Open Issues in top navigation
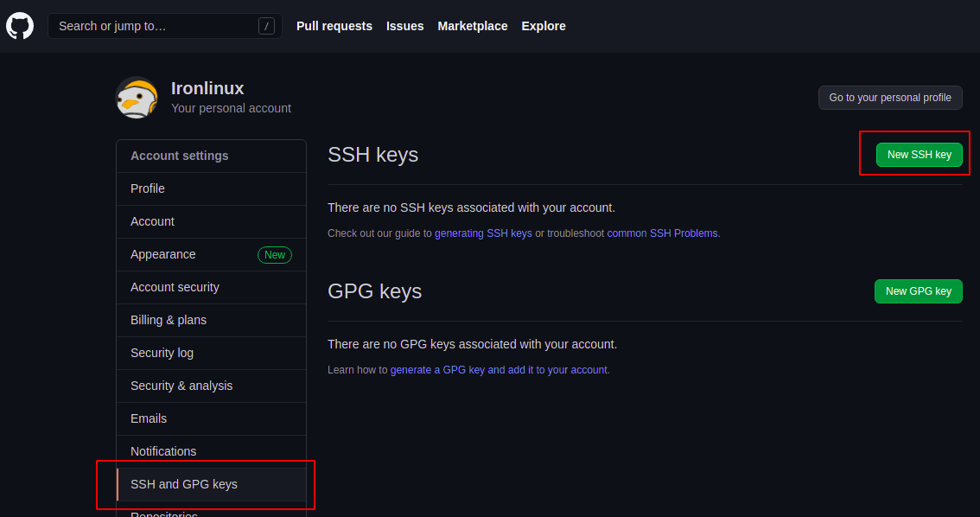This screenshot has height=517, width=980. tap(404, 26)
